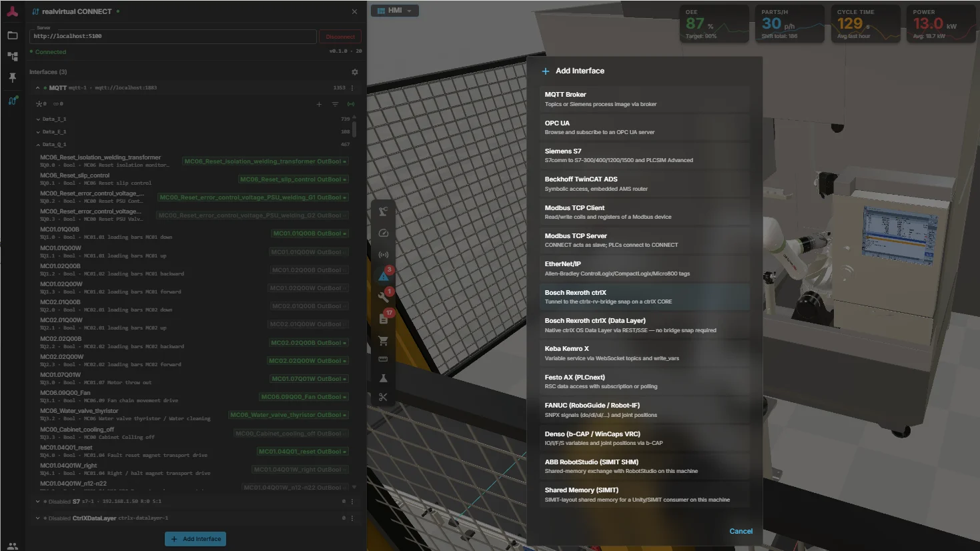Open the MC01.01Q00B OutBool mapping dropdown

pyautogui.click(x=310, y=233)
